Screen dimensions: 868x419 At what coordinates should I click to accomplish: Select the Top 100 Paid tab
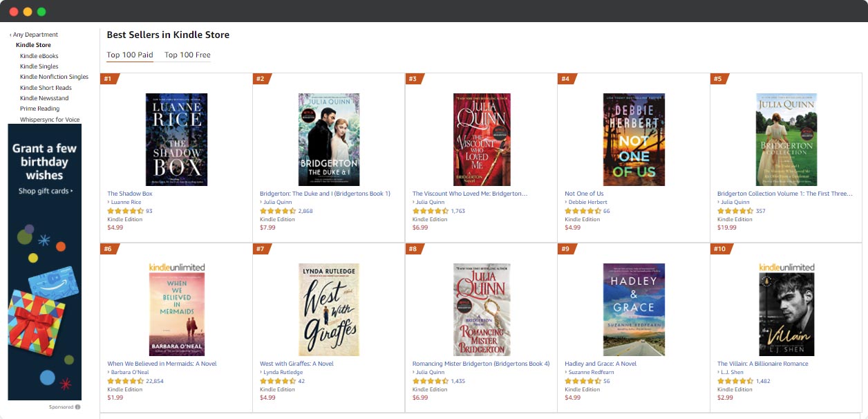tap(129, 55)
